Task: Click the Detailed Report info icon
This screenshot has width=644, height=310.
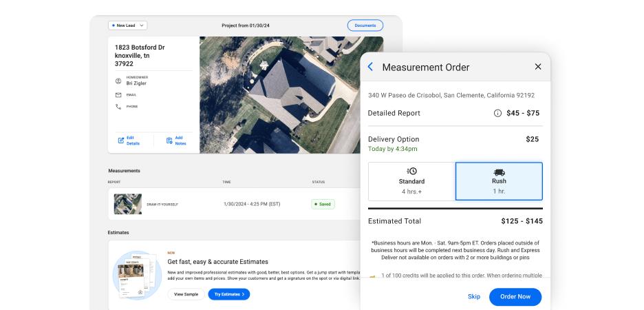Action: click(497, 114)
